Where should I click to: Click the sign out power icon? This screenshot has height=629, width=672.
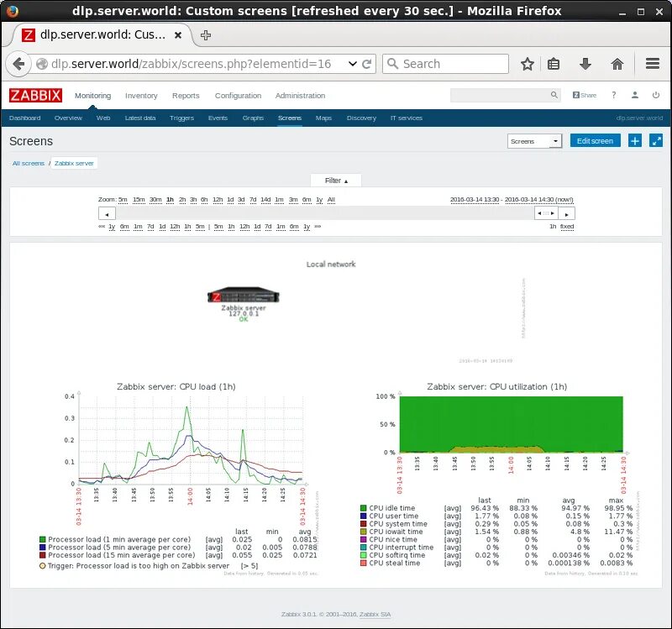coord(656,95)
